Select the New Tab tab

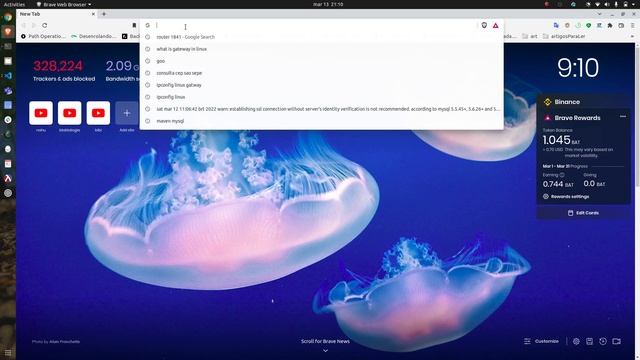[57, 14]
